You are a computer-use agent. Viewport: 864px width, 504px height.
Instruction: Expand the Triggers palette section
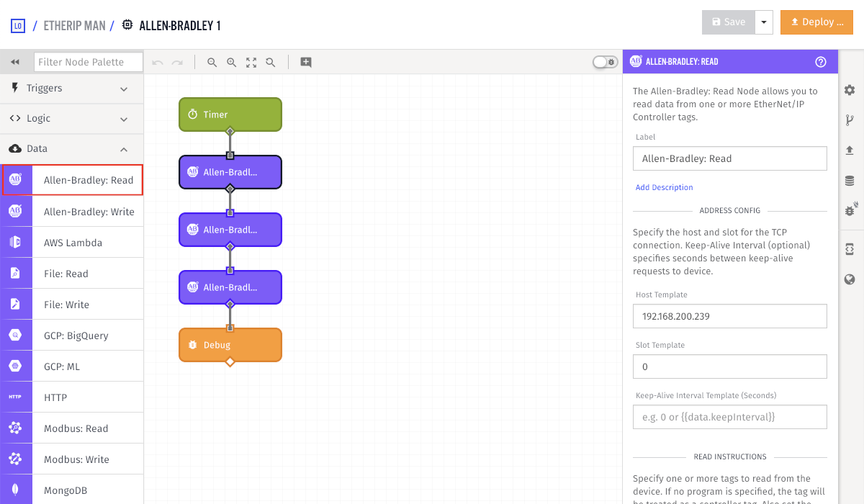tap(72, 89)
